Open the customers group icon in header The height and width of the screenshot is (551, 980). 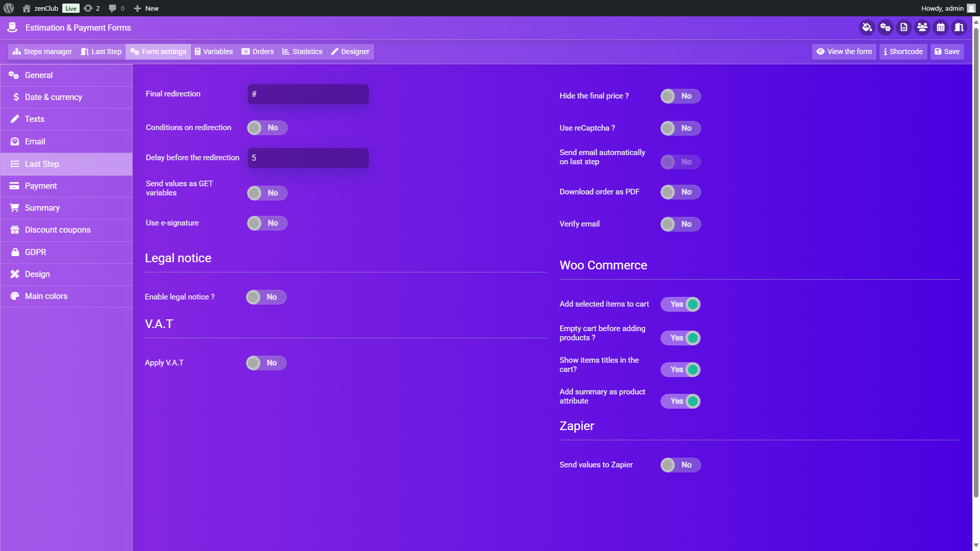[922, 28]
